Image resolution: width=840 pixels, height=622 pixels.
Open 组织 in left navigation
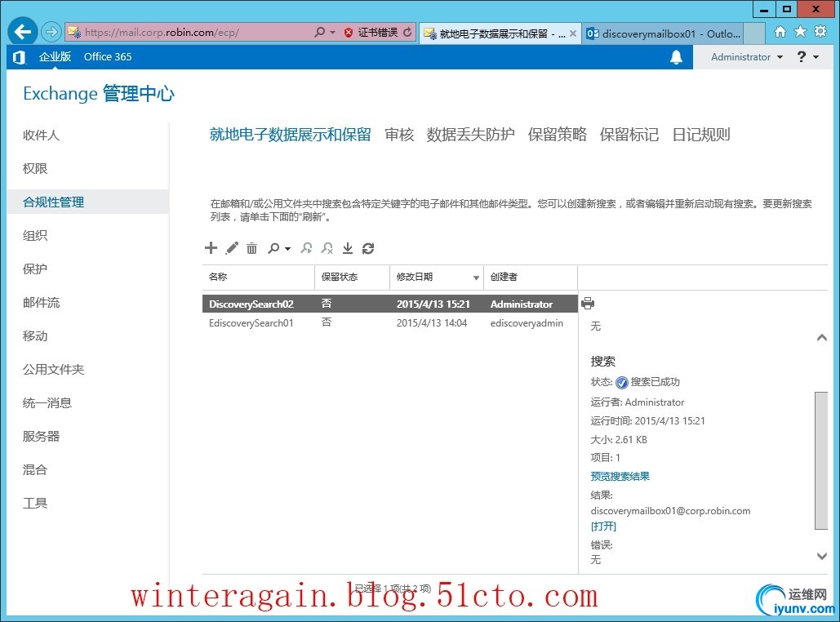coord(35,236)
